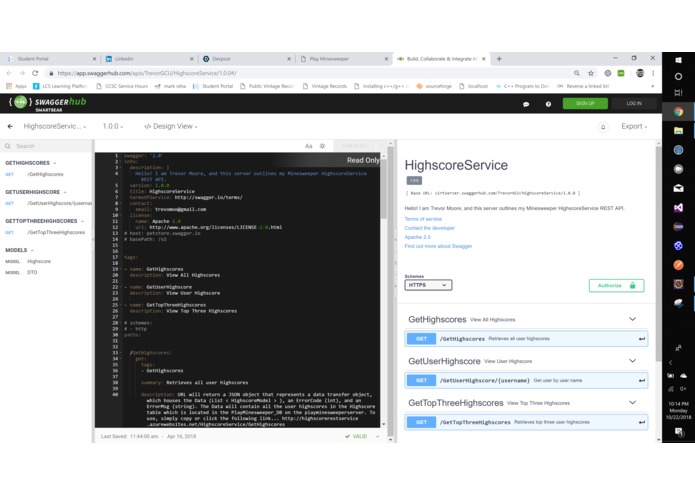Expand the GET /GetHighscores operation
The height and width of the screenshot is (494, 695).
coord(526,339)
